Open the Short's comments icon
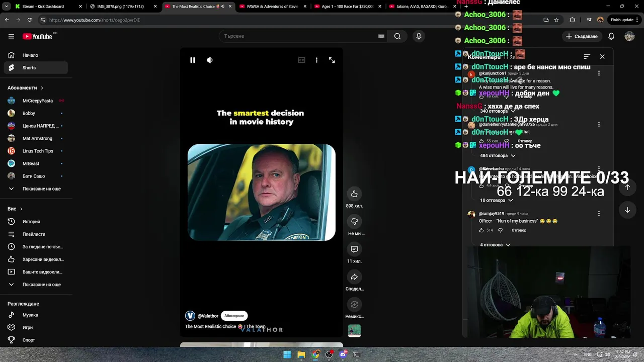This screenshot has width=644, height=362. coord(354,249)
